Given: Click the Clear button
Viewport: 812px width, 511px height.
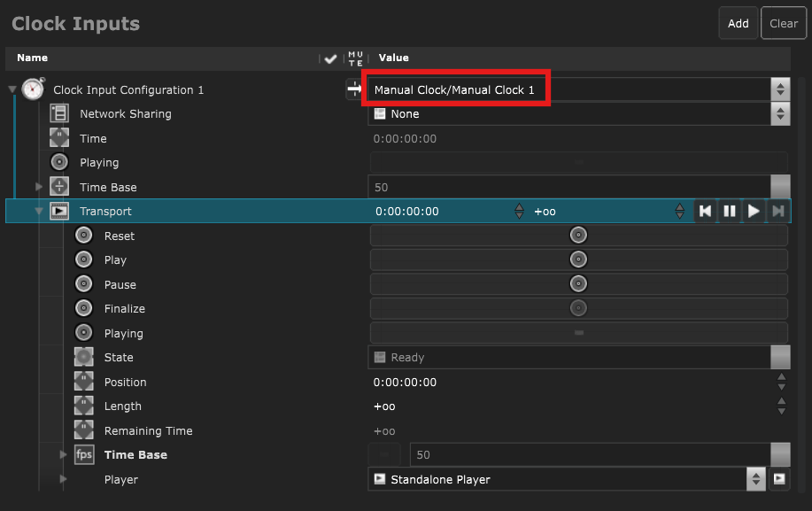Looking at the screenshot, I should pyautogui.click(x=784, y=23).
